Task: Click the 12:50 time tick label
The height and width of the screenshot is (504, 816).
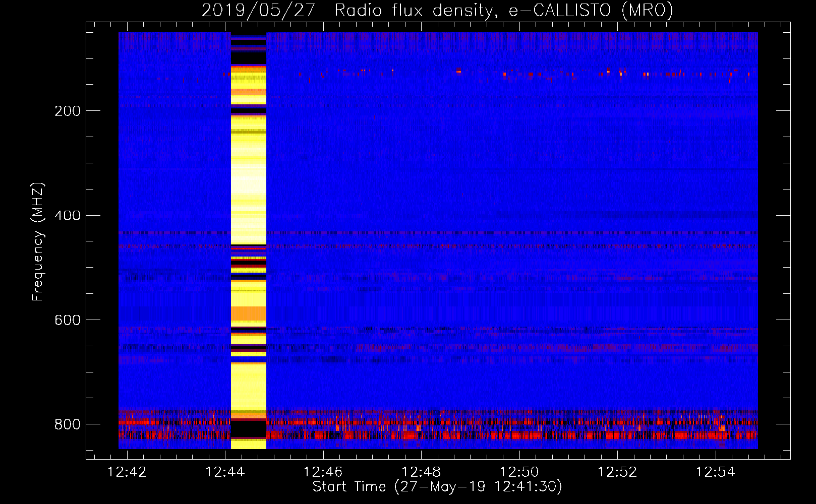Action: click(x=519, y=472)
